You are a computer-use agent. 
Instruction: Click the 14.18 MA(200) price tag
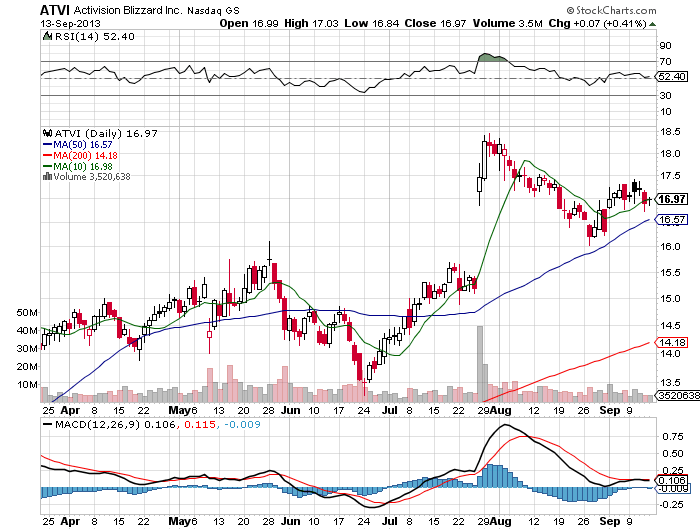(x=672, y=342)
